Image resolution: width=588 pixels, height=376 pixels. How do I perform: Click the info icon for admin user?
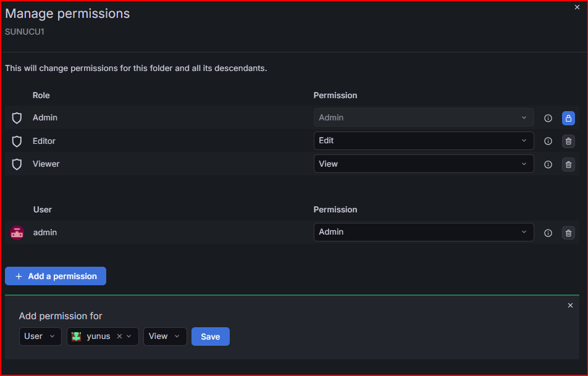(x=548, y=233)
